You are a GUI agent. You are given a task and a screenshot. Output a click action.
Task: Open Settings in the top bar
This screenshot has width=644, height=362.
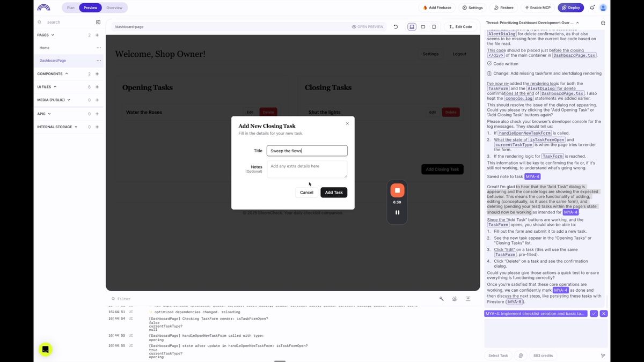click(x=473, y=8)
